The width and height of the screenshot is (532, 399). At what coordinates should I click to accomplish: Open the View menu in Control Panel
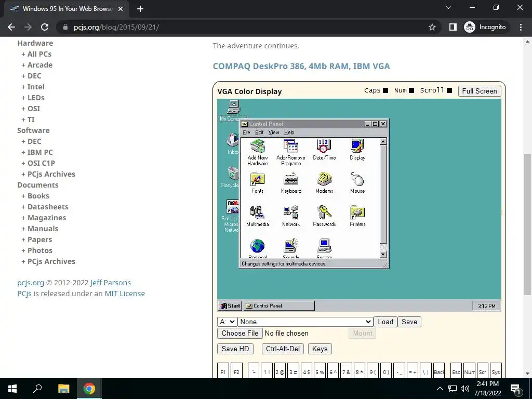(x=274, y=132)
